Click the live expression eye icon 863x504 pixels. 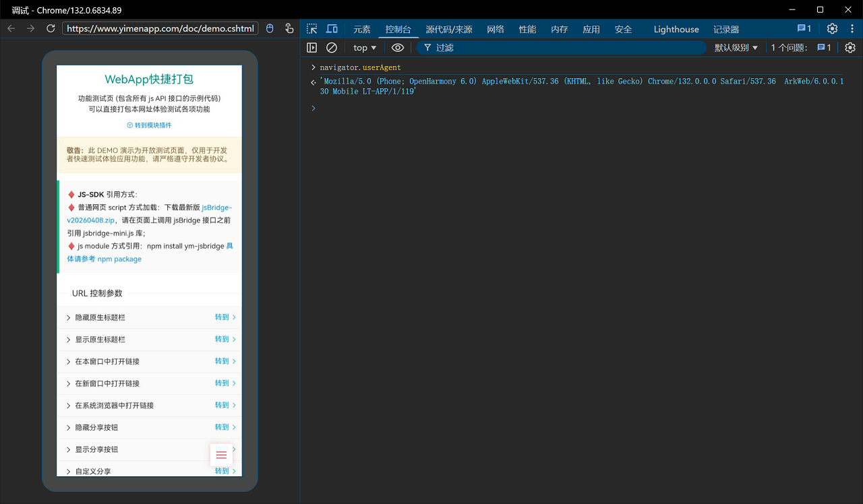[398, 48]
